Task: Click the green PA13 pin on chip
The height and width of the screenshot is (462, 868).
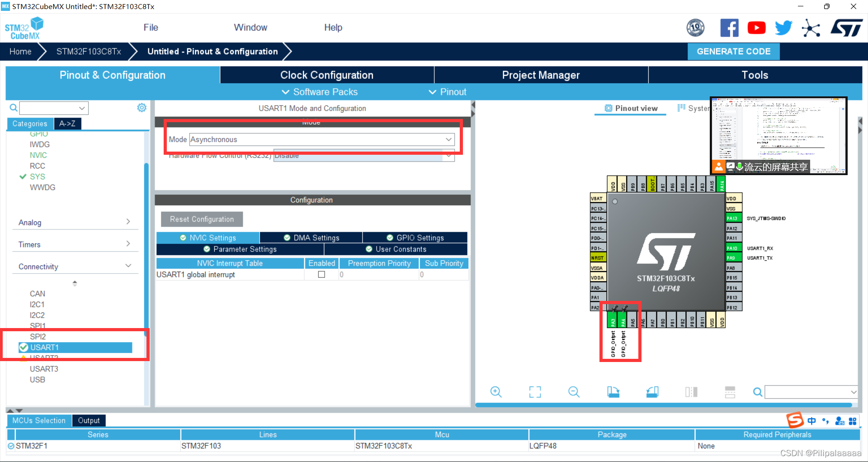Action: click(734, 218)
